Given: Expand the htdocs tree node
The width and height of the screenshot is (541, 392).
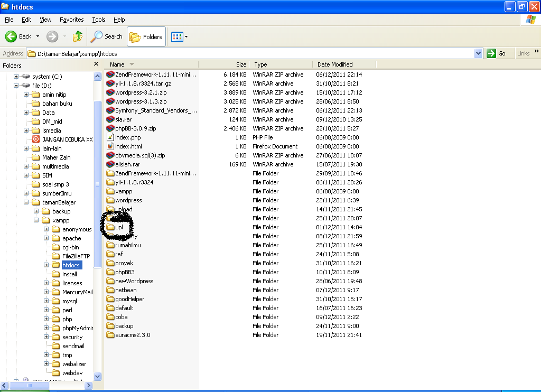Looking at the screenshot, I should tap(46, 265).
